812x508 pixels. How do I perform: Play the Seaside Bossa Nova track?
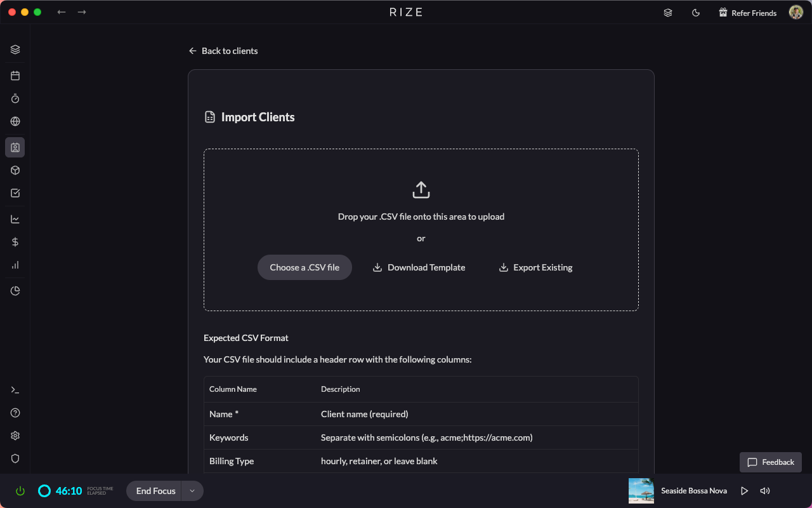point(745,491)
